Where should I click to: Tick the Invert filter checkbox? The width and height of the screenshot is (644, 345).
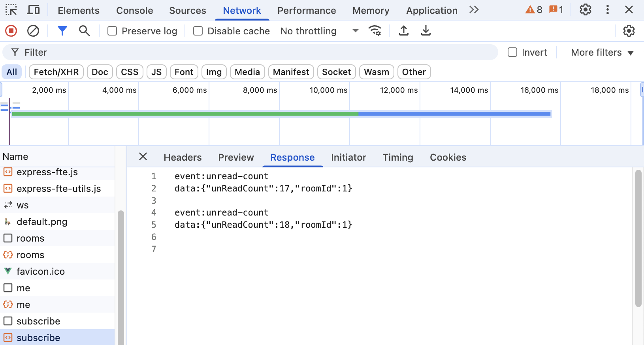click(512, 52)
